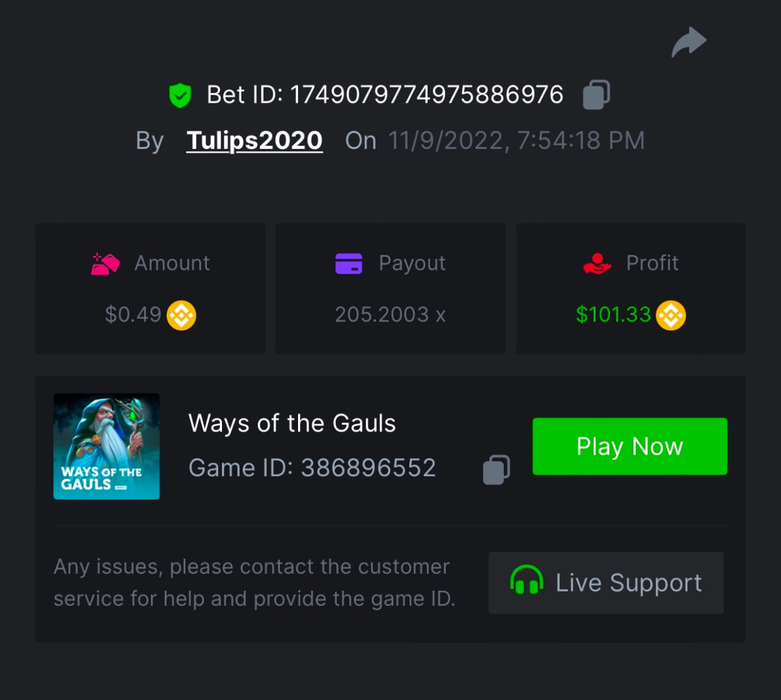The image size is (781, 700).
Task: Click the 205.2003 x payout value
Action: click(390, 315)
